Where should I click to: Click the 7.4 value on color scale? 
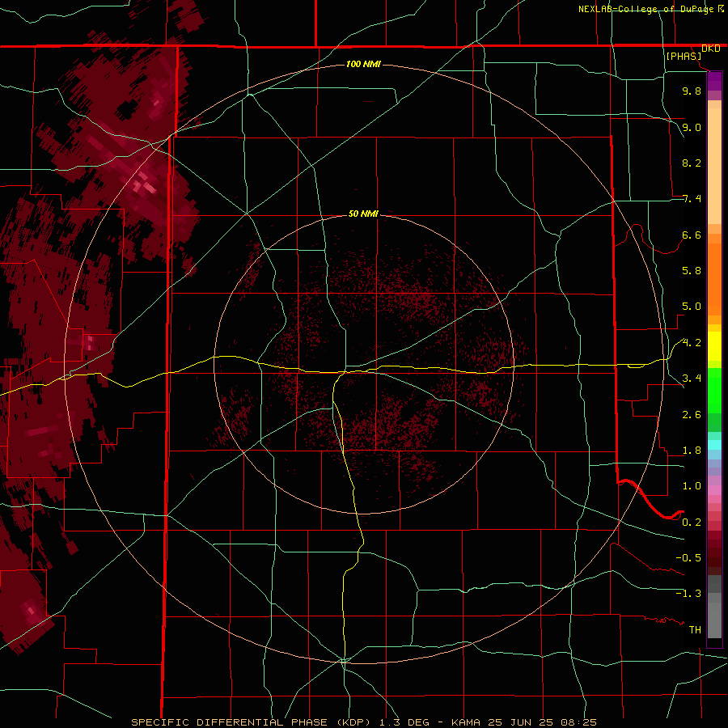692,199
